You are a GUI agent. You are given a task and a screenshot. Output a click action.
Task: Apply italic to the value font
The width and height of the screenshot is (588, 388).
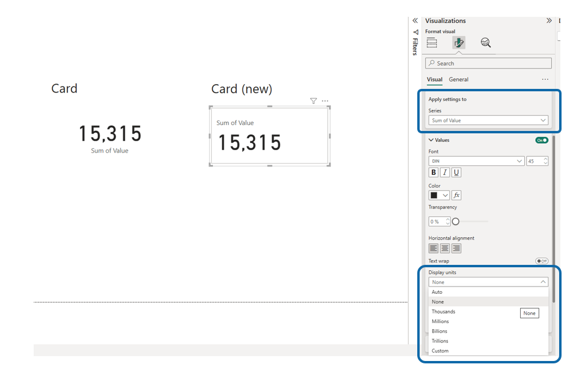coord(445,172)
